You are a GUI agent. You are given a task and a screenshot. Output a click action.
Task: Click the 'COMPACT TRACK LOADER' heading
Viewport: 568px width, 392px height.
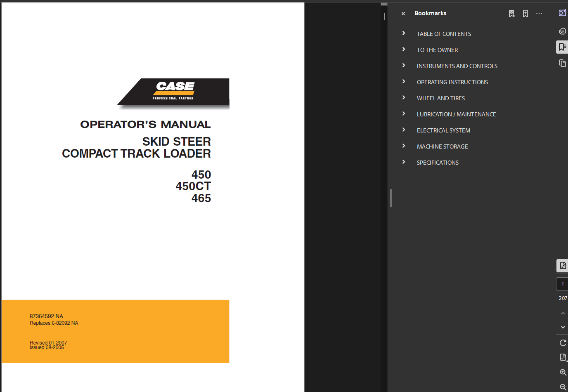136,153
